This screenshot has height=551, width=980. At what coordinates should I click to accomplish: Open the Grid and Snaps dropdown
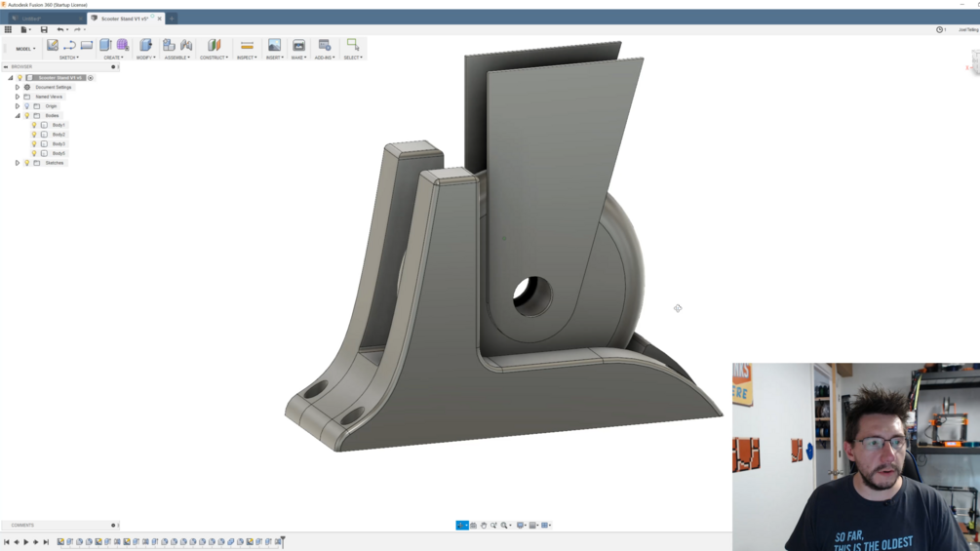click(x=533, y=526)
